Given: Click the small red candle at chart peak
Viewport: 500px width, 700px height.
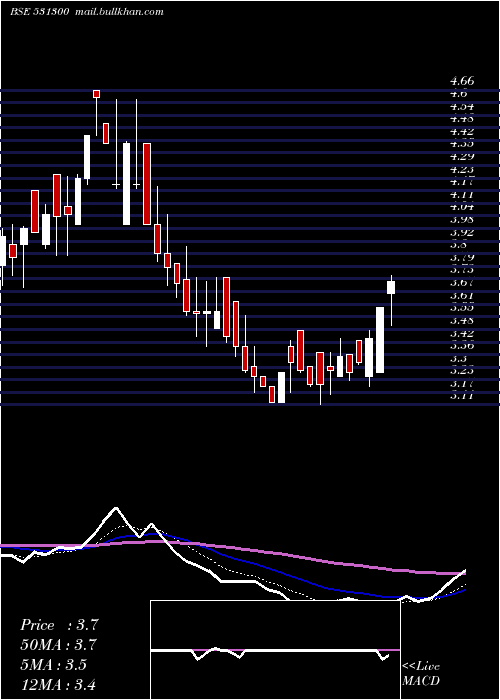Looking at the screenshot, I should (96, 94).
